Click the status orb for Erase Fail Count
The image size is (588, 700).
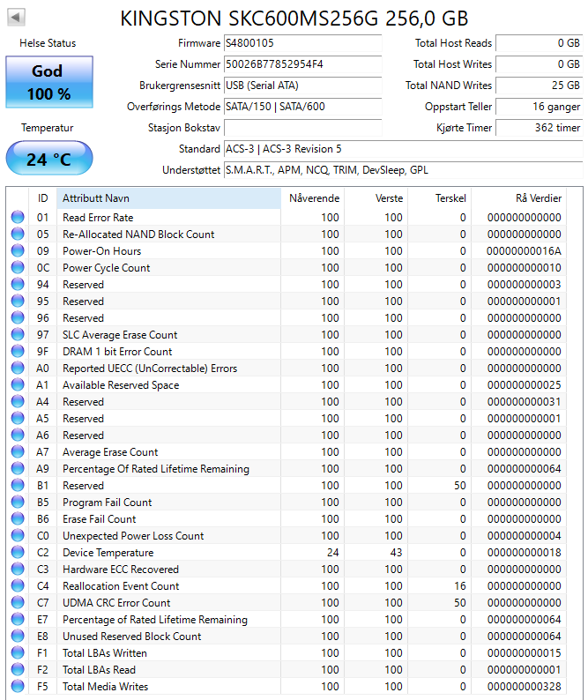tap(18, 518)
